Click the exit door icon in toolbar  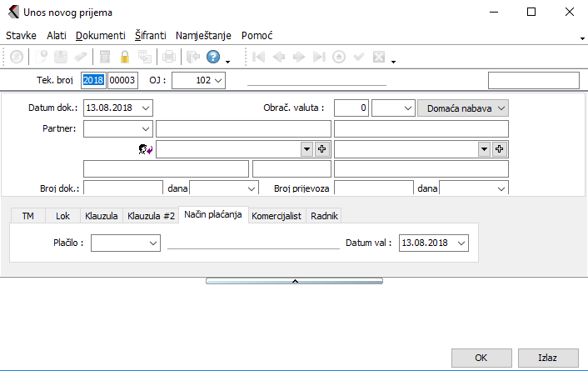pos(192,58)
